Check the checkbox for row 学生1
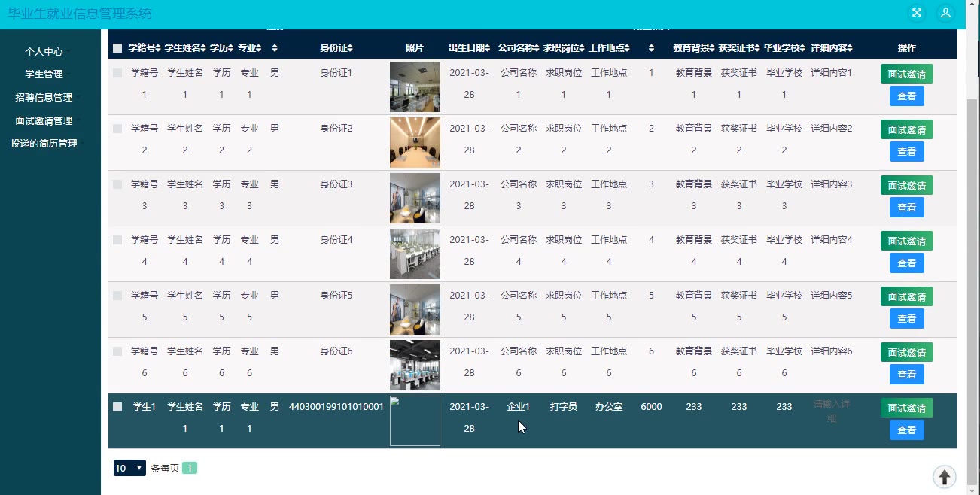 tap(117, 407)
